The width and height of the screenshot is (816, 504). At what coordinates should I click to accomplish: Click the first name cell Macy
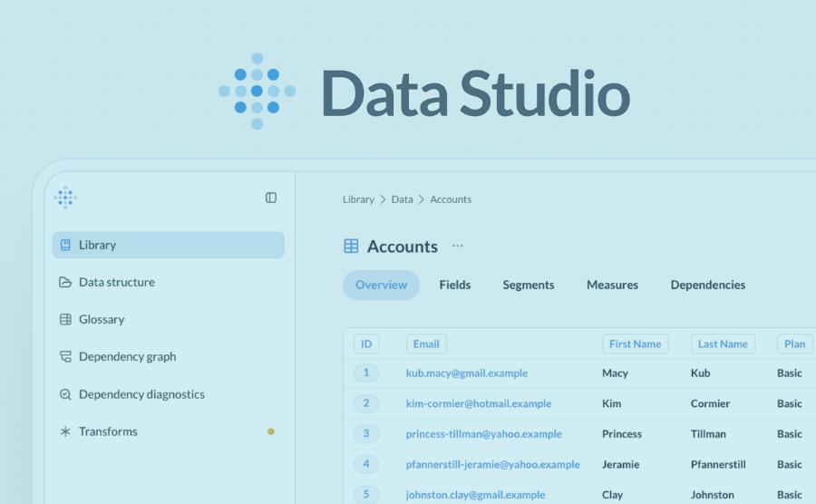(615, 373)
